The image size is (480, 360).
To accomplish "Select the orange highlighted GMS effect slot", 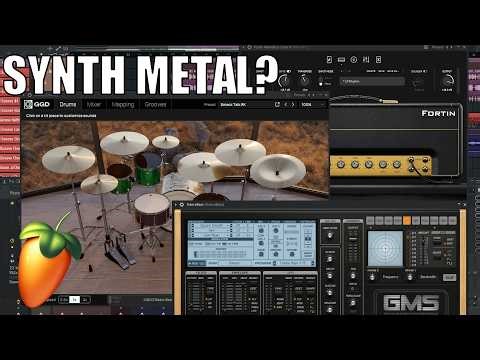I will pyautogui.click(x=407, y=220).
